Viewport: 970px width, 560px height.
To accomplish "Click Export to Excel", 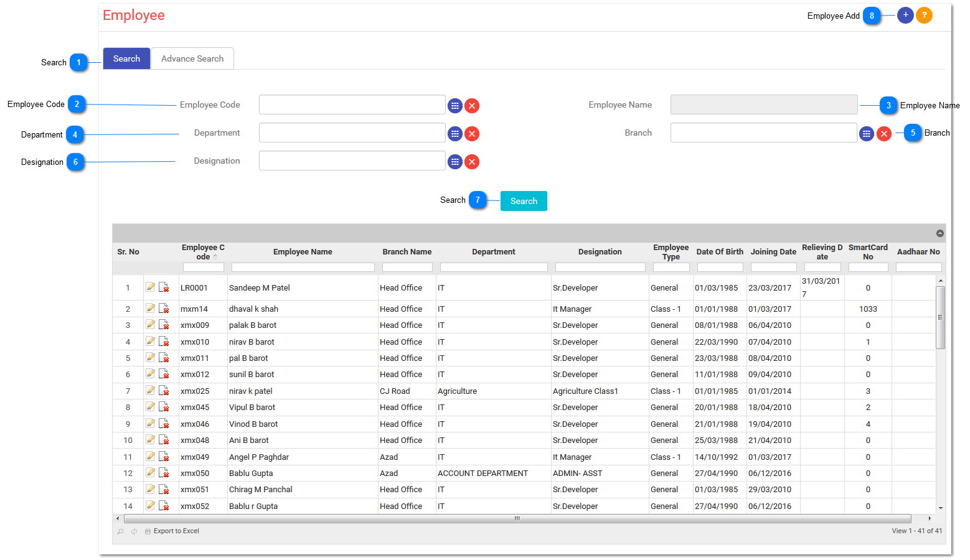I will [x=172, y=531].
